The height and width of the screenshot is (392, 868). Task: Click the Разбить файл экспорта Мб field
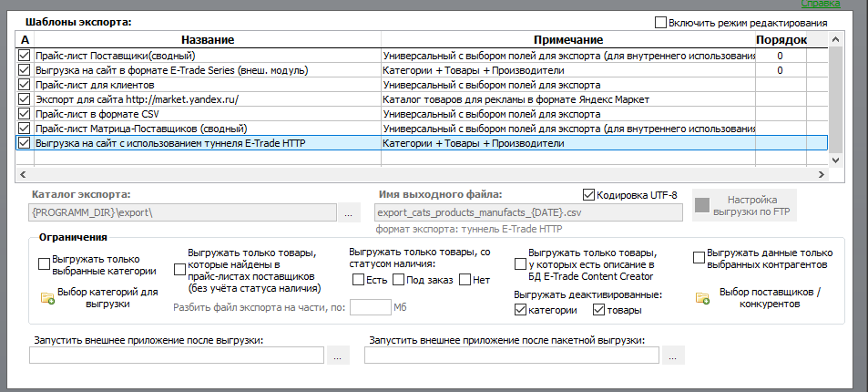[x=371, y=306]
